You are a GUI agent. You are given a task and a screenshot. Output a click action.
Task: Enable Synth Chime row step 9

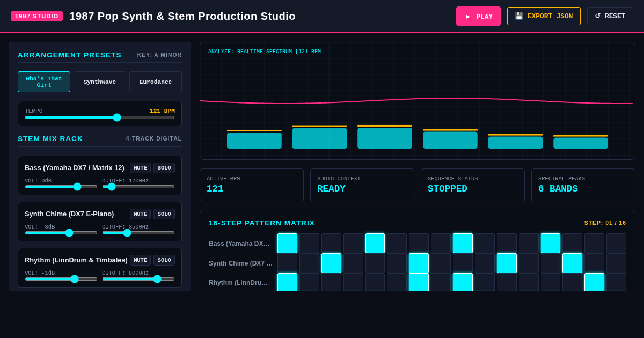coord(463,263)
